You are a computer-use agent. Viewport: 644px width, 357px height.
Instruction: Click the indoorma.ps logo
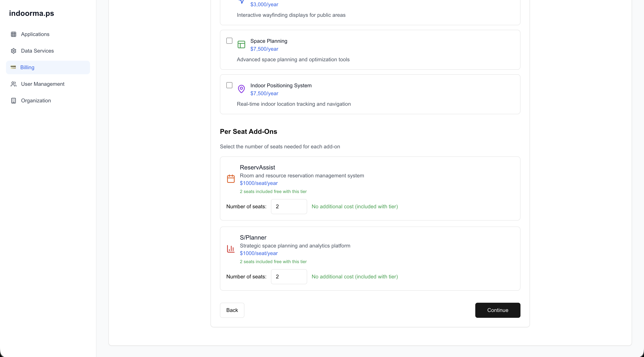31,13
